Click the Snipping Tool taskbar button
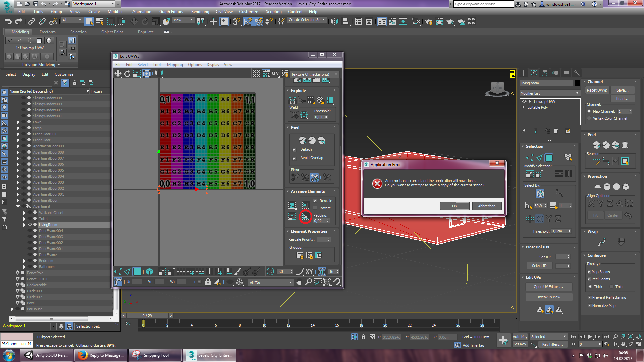The image size is (644, 362). click(156, 355)
